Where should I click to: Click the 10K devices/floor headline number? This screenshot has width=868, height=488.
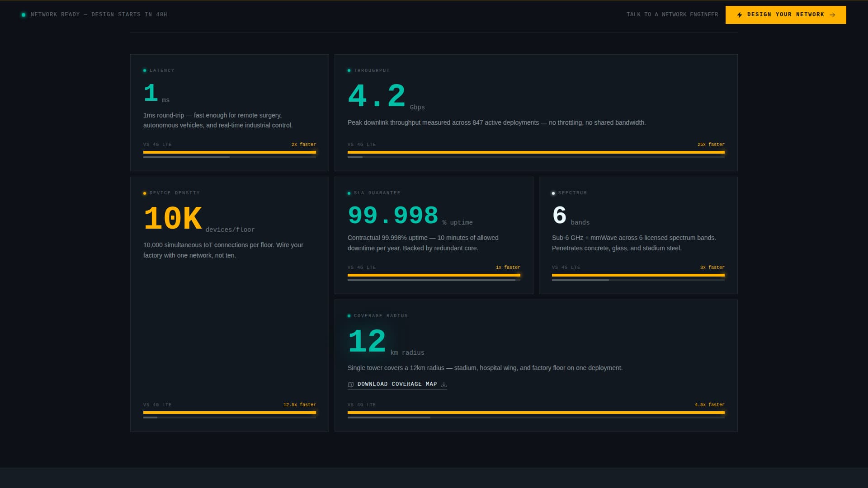click(x=173, y=219)
